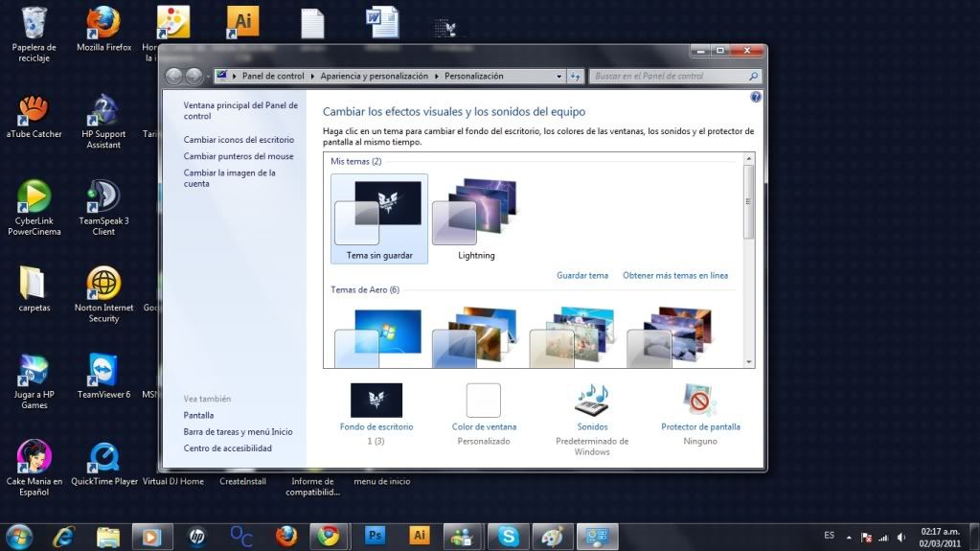Click the address bar refresh button
This screenshot has width=980, height=551.
pos(575,77)
